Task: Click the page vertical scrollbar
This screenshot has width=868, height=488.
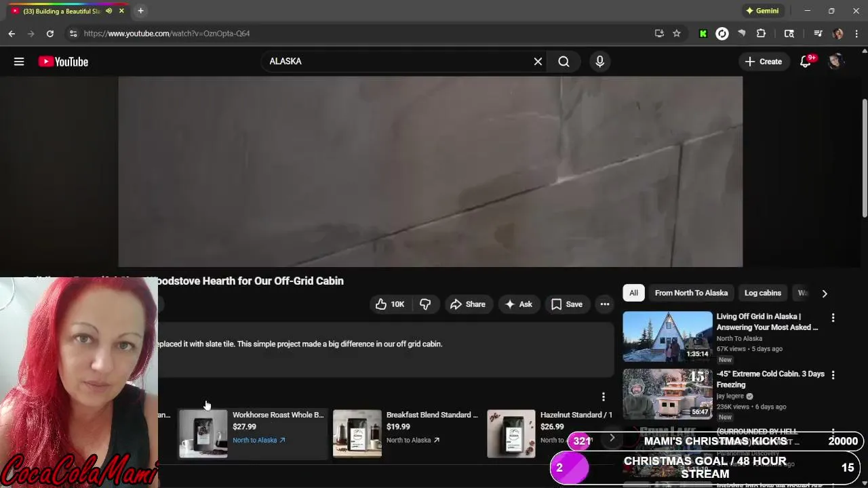Action: (x=864, y=159)
